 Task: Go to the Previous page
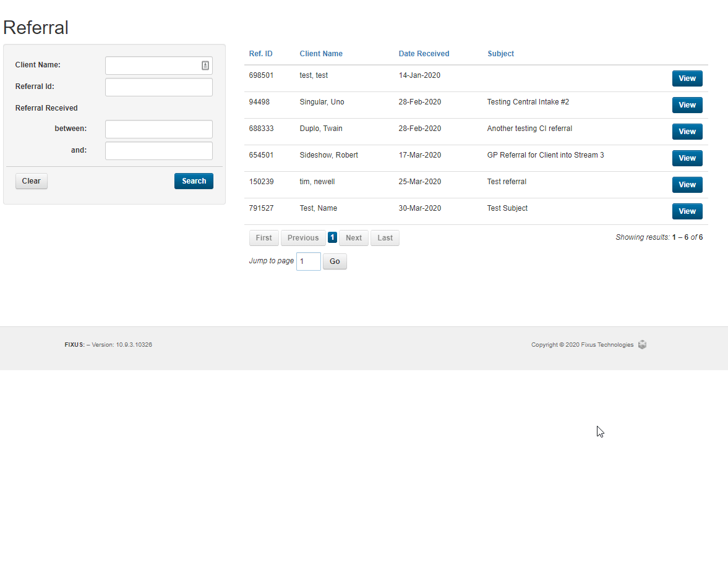click(x=303, y=238)
